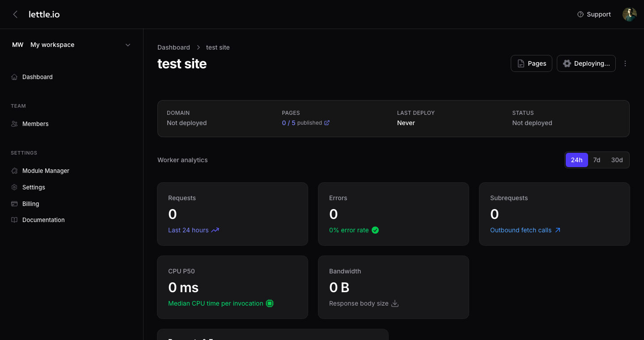Click the Worker analytics heading

[182, 160]
